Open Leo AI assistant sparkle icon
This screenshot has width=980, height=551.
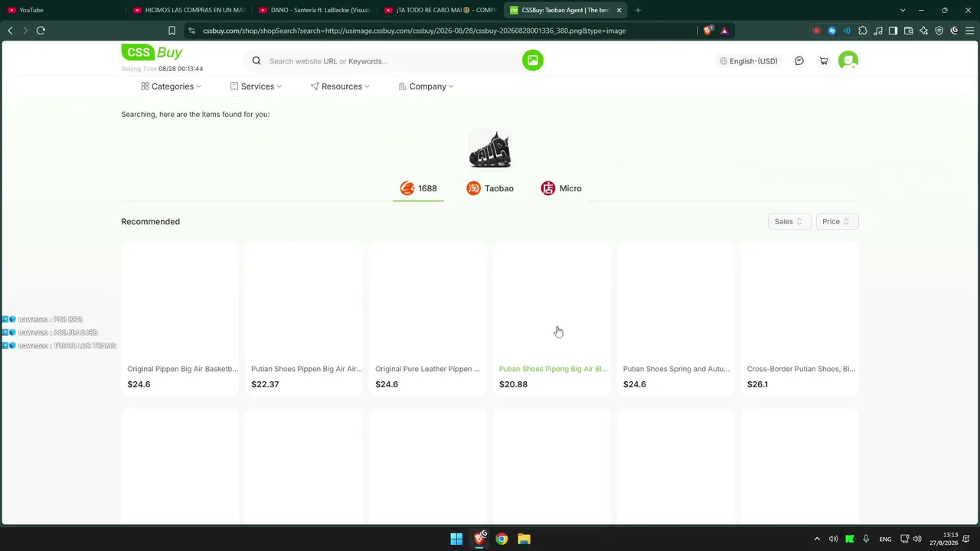pos(924,31)
